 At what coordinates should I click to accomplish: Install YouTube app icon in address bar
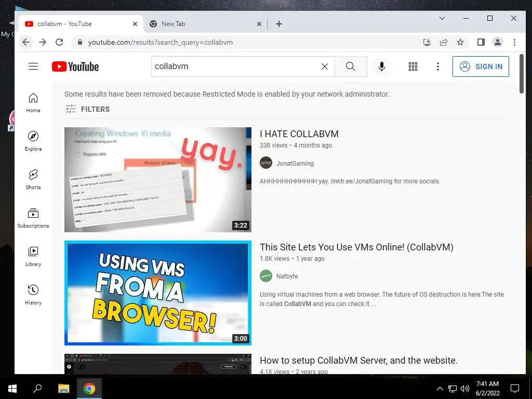point(427,42)
